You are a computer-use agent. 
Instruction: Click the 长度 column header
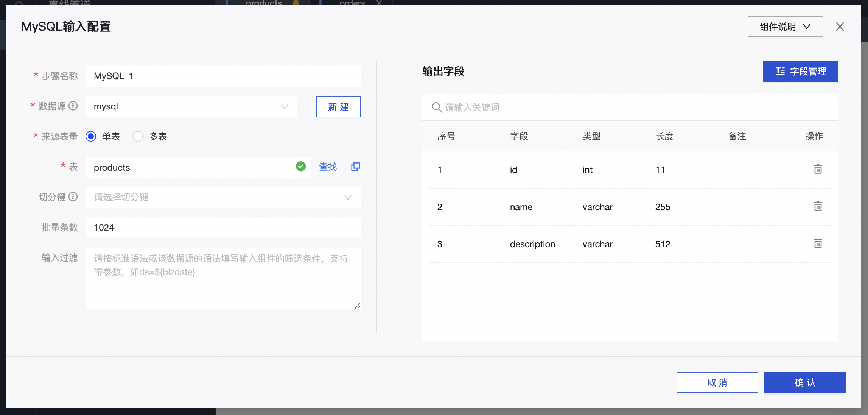click(x=664, y=136)
